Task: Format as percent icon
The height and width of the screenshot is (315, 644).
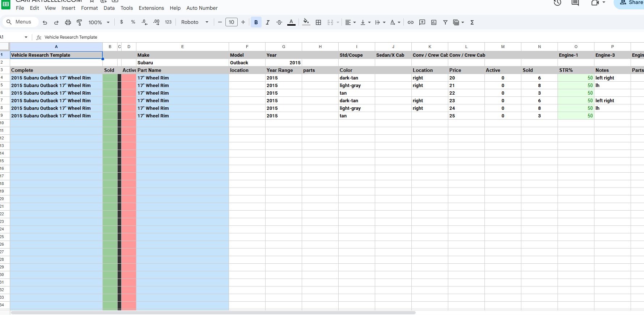Action: pos(133,22)
